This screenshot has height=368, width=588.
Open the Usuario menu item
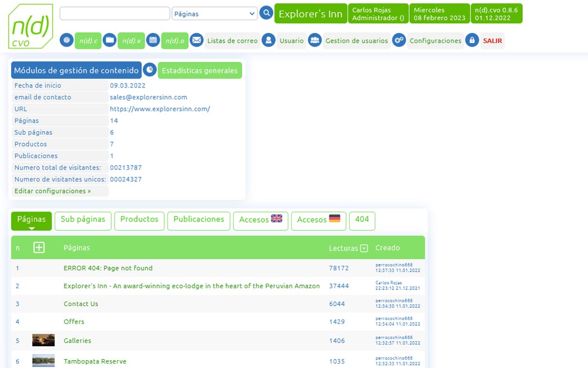[x=291, y=41]
